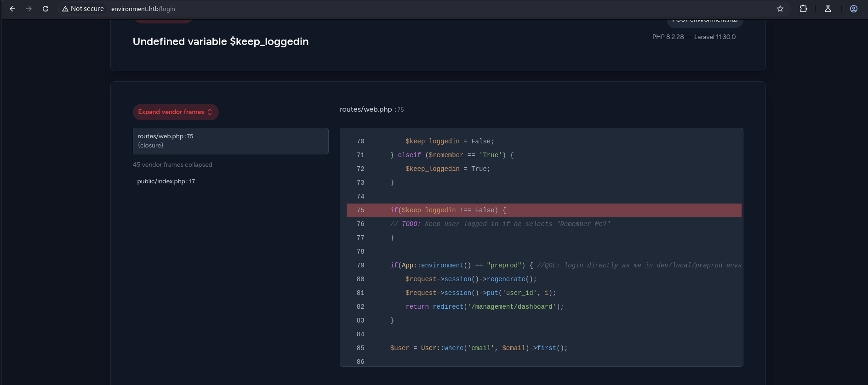The image size is (868, 385).
Task: Click the Not secure warning icon
Action: tap(65, 9)
